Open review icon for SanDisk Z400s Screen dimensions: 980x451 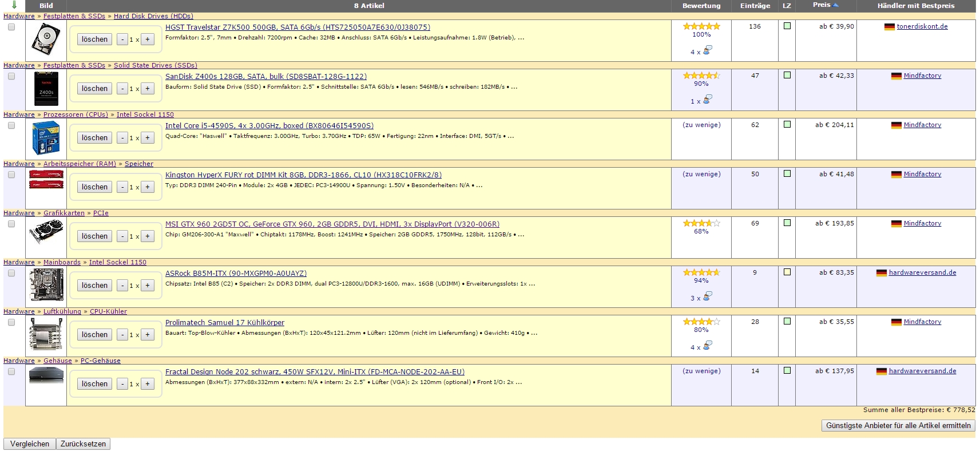(707, 100)
